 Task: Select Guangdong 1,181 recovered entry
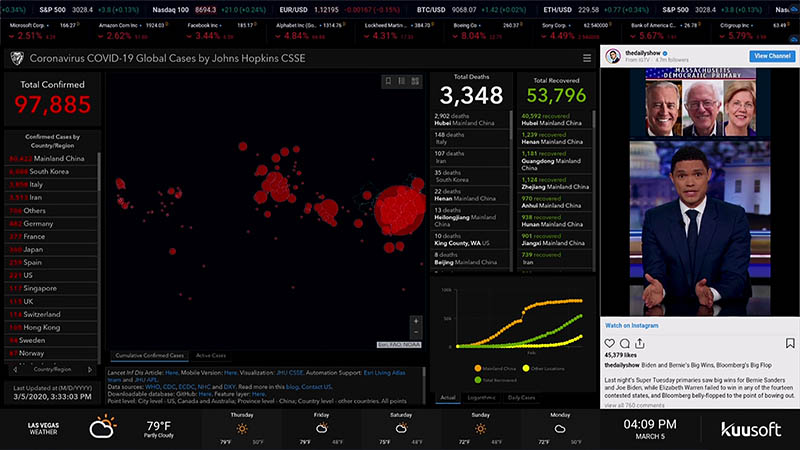tap(555, 161)
